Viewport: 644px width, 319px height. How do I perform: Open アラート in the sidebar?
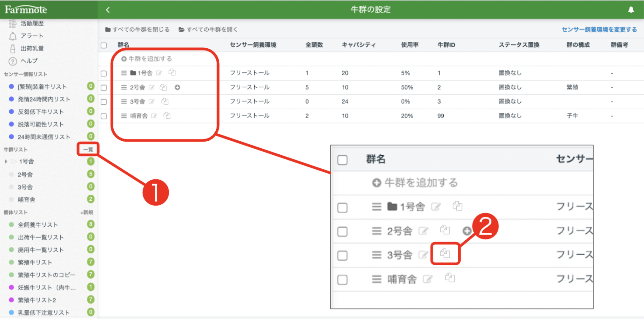[32, 36]
